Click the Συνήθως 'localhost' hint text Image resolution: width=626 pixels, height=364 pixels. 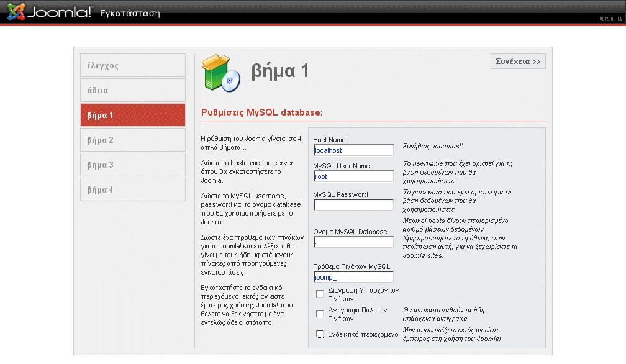click(432, 146)
